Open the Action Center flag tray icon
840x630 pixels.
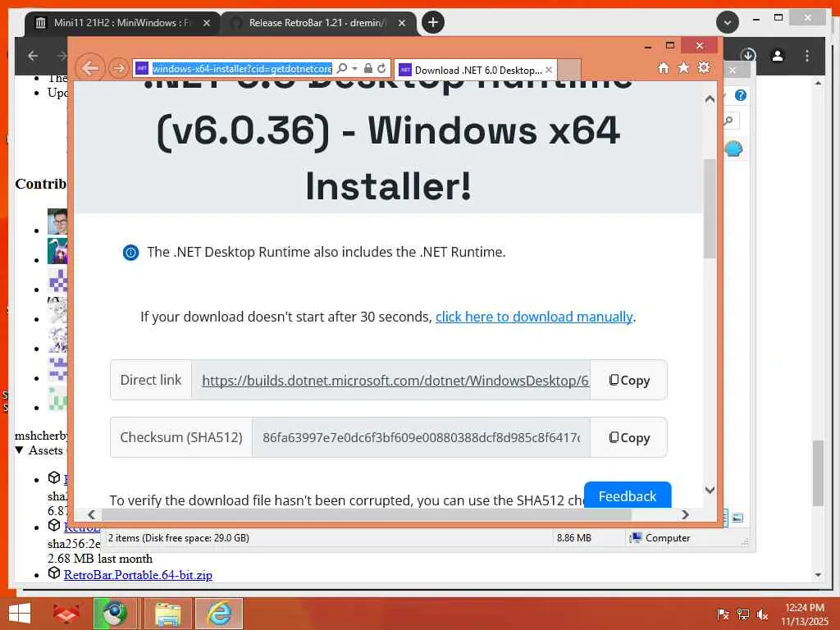point(722,614)
